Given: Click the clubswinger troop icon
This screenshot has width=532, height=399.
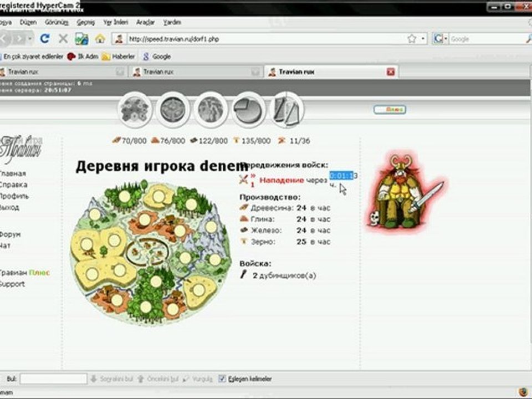Looking at the screenshot, I should (244, 274).
